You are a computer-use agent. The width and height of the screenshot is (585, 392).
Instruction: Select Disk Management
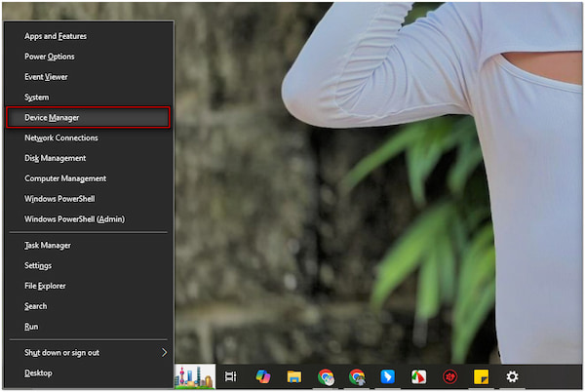point(55,158)
